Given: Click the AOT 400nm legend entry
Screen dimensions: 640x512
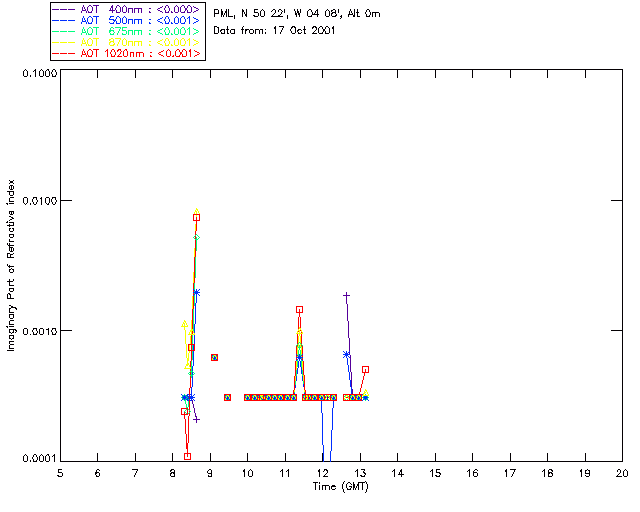Looking at the screenshot, I should click(x=127, y=9).
